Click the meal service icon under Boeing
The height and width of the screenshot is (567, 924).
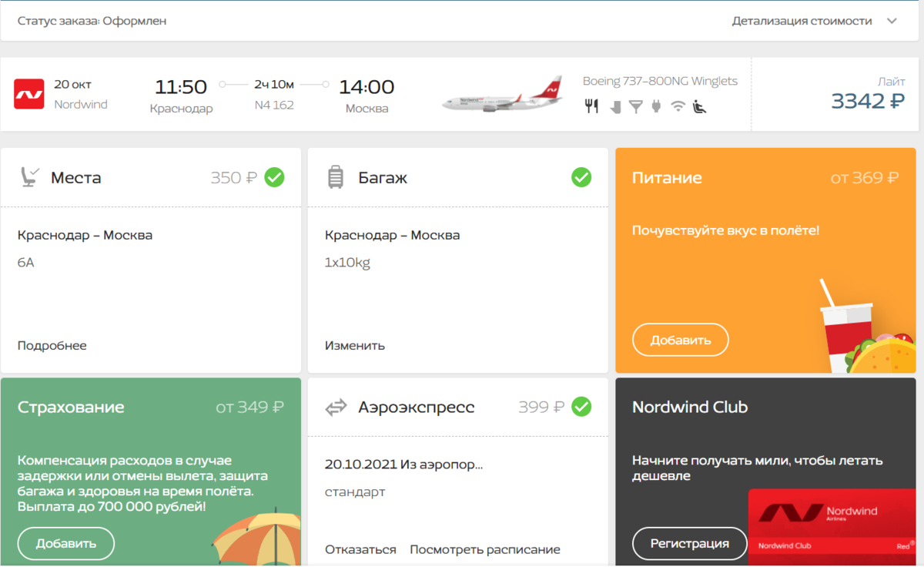coord(591,106)
